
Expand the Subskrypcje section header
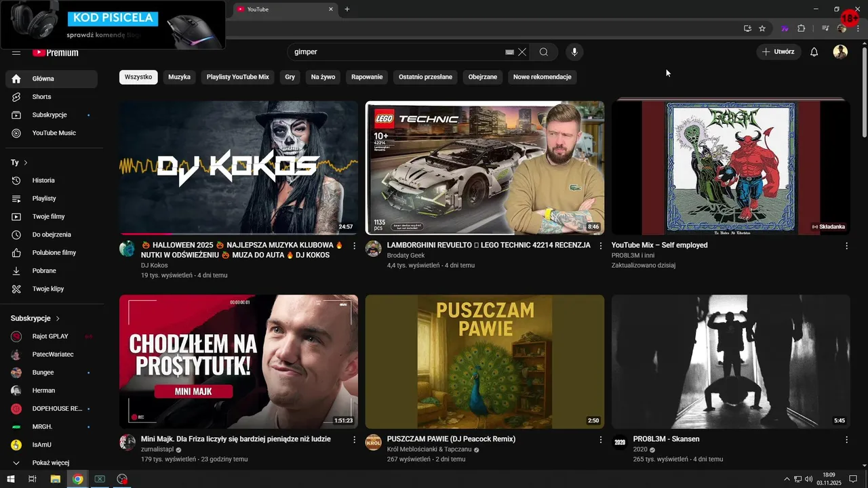click(35, 319)
